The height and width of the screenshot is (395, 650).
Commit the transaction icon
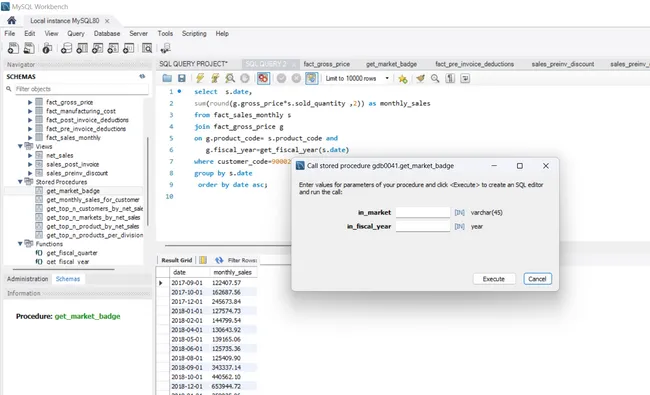(281, 78)
